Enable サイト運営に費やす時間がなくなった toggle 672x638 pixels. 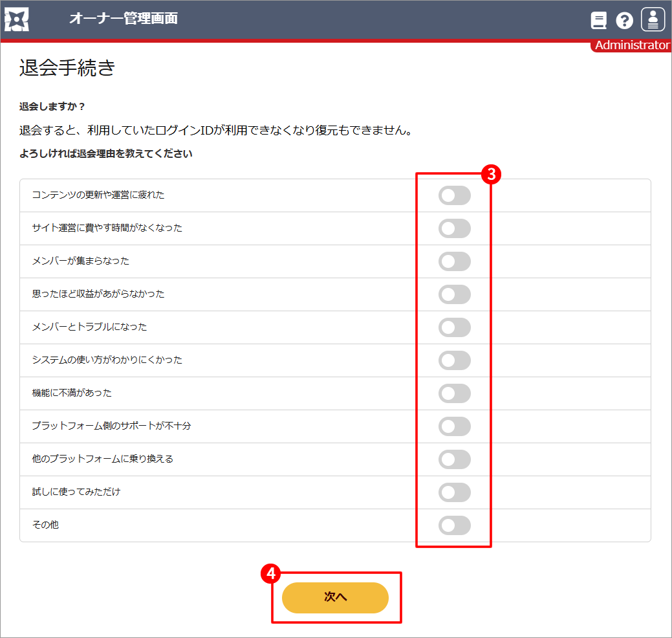pos(454,228)
